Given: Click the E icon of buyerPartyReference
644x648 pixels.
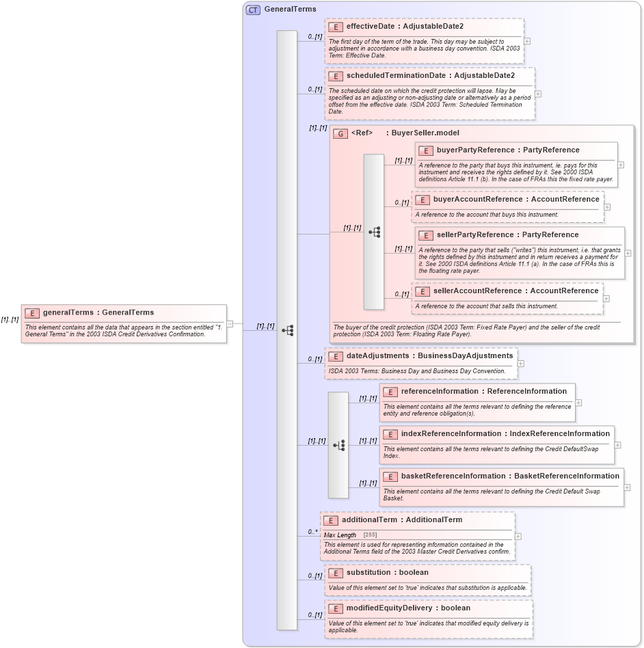Looking at the screenshot, I should (x=426, y=151).
